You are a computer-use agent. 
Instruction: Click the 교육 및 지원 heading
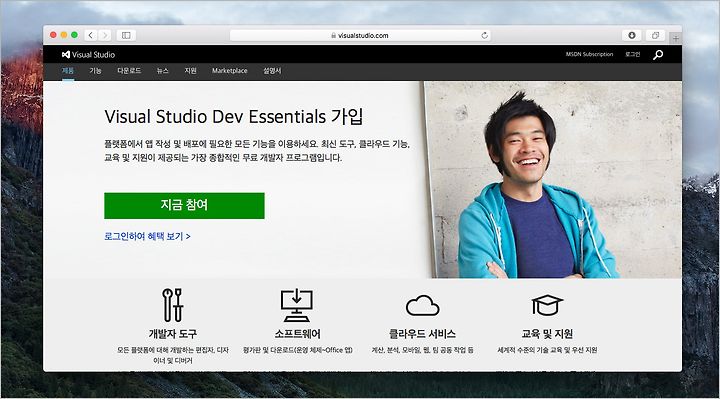click(x=547, y=334)
